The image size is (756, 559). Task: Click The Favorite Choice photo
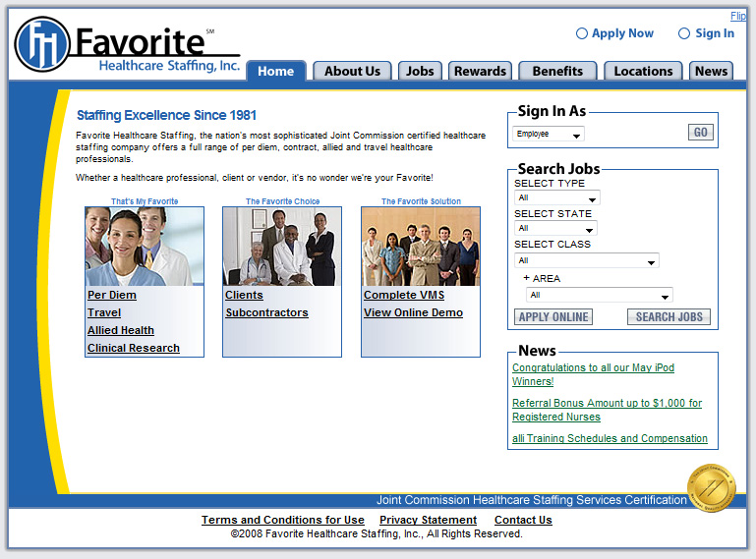coord(282,247)
